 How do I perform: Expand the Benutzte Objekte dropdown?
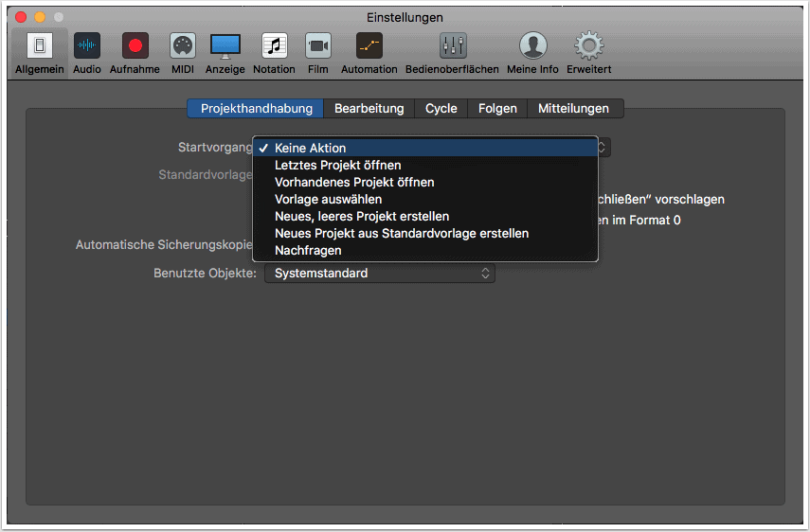(379, 274)
